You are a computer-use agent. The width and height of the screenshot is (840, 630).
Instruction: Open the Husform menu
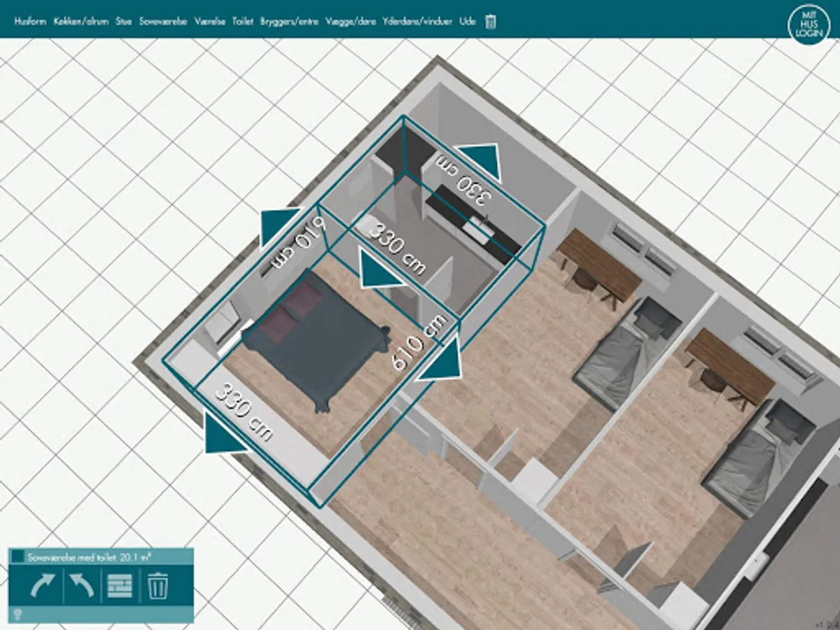click(x=30, y=22)
